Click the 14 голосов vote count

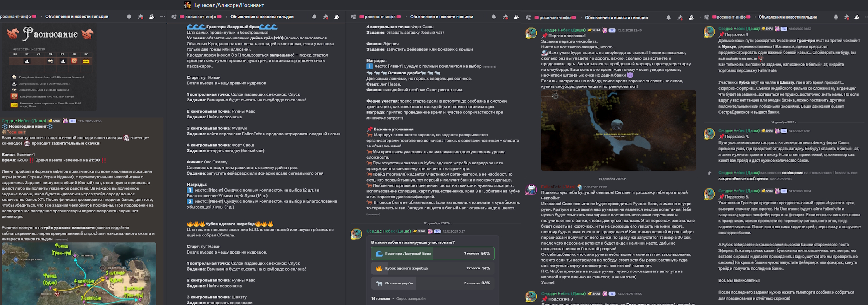tap(380, 298)
